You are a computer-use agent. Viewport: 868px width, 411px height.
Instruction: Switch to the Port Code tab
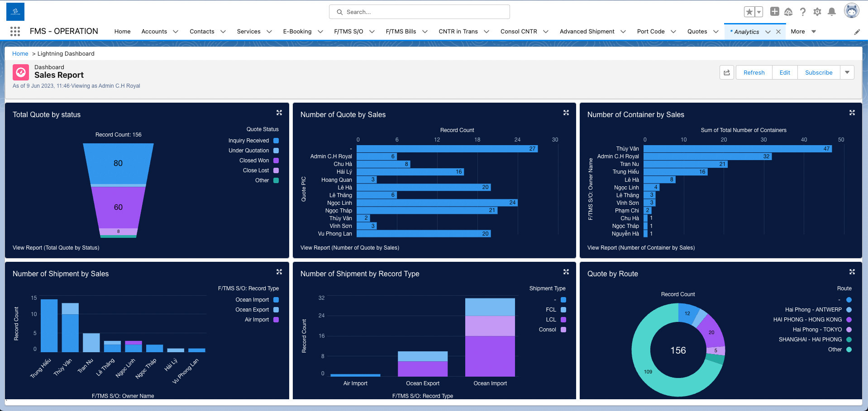pyautogui.click(x=651, y=32)
